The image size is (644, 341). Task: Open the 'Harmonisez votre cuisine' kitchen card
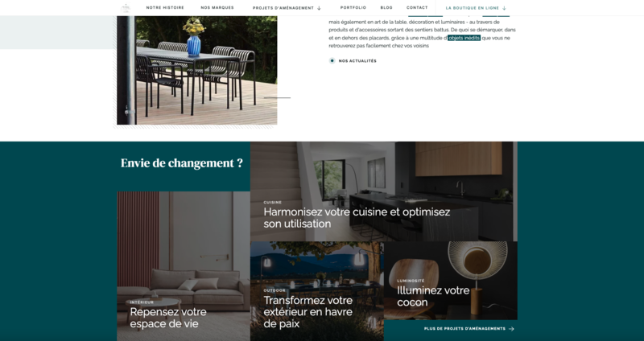(x=384, y=191)
